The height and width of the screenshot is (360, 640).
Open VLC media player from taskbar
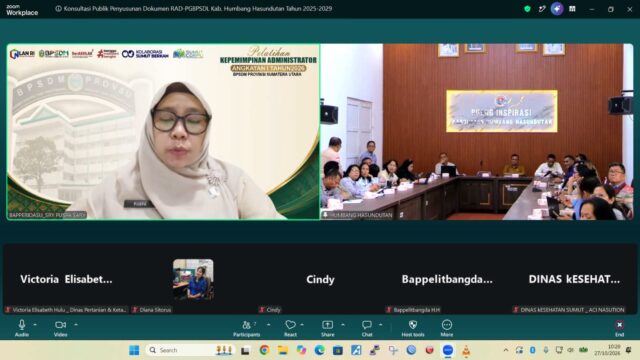[x=466, y=350]
